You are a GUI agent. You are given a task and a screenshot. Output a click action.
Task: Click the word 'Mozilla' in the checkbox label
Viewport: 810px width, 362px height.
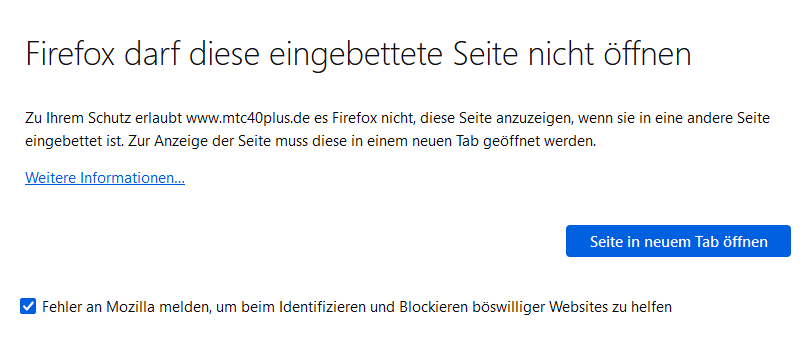pyautogui.click(x=132, y=307)
